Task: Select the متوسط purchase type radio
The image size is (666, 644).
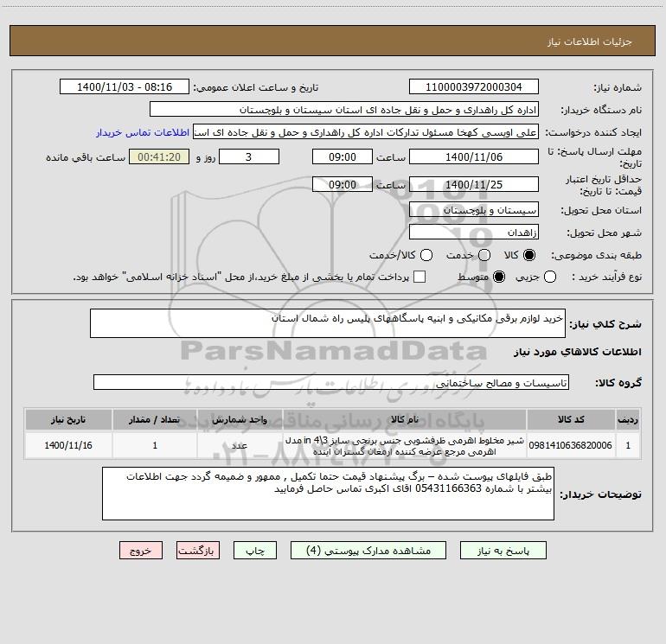Action: point(499,277)
